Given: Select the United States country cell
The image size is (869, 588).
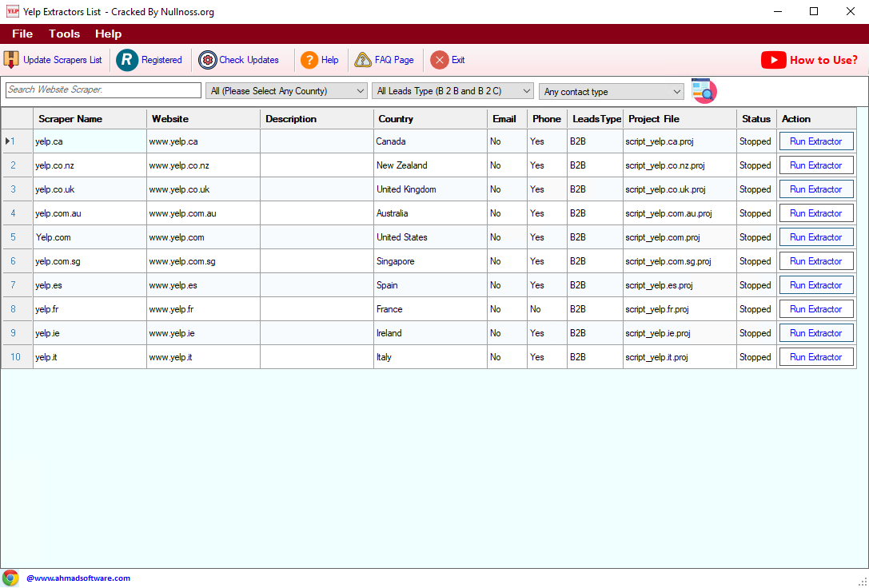Looking at the screenshot, I should coord(431,237).
